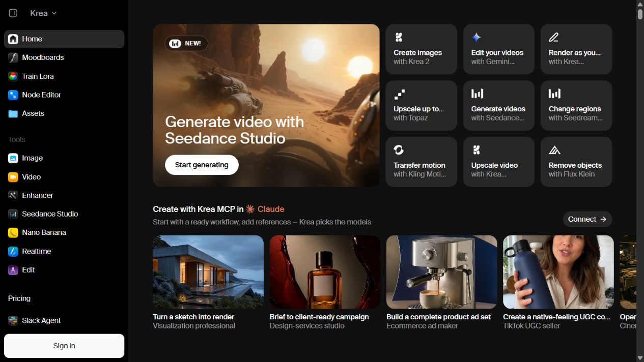
Task: Click the Realtime label in Tools
Action: pyautogui.click(x=36, y=251)
